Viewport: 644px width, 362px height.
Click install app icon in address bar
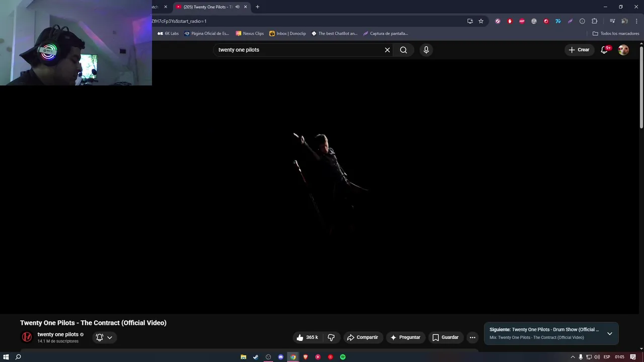tap(470, 21)
